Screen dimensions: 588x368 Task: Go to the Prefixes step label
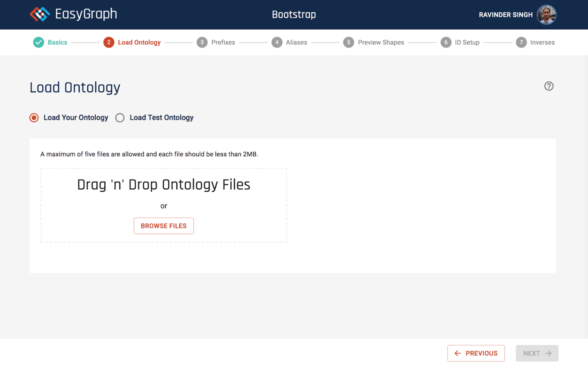click(x=223, y=42)
